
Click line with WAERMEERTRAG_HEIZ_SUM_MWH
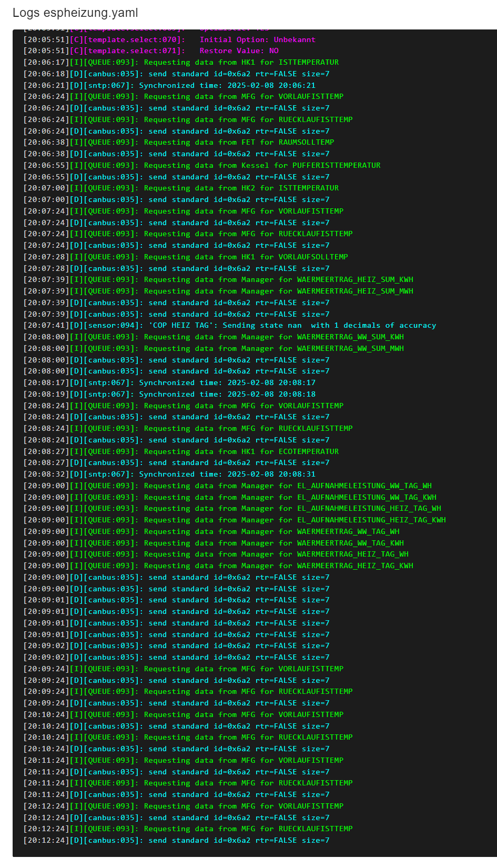click(218, 291)
